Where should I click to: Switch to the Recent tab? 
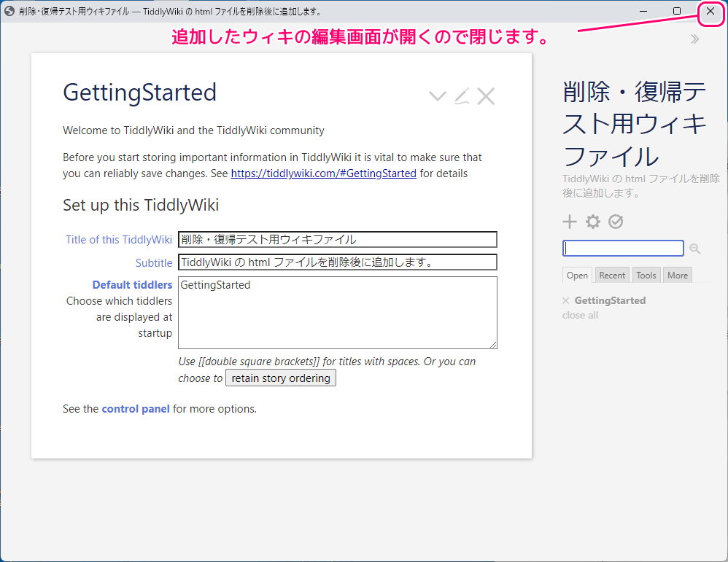612,275
